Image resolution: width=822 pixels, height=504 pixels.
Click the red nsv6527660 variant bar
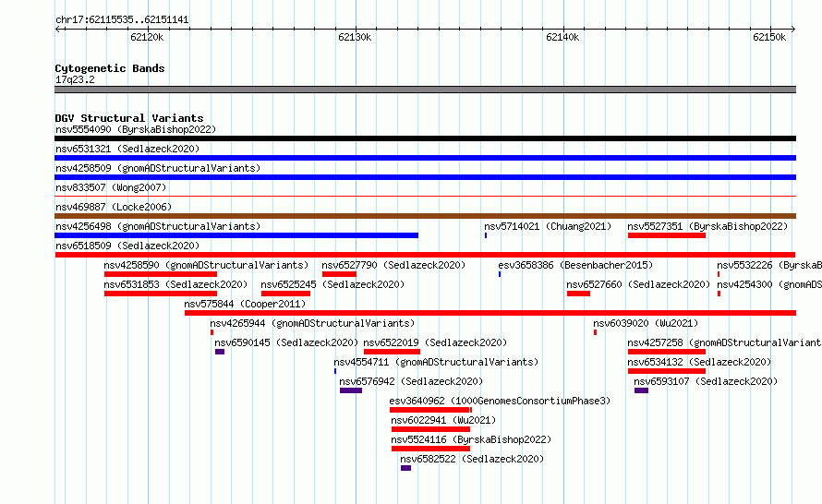578,294
